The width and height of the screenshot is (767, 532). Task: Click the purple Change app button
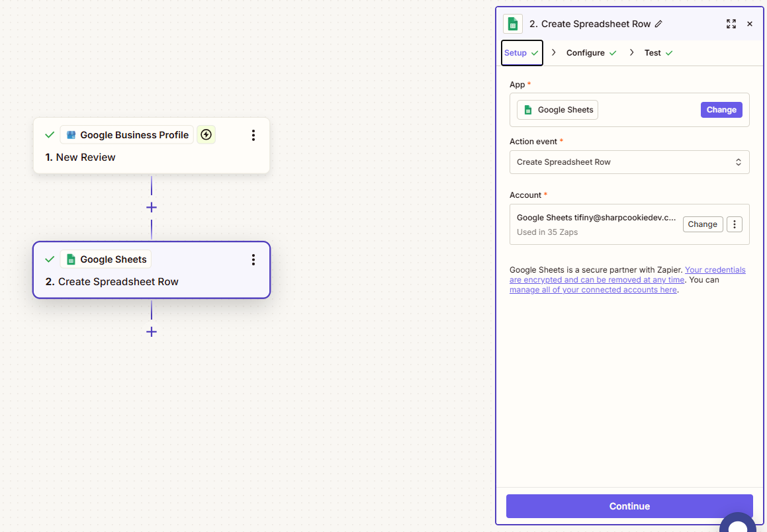721,110
